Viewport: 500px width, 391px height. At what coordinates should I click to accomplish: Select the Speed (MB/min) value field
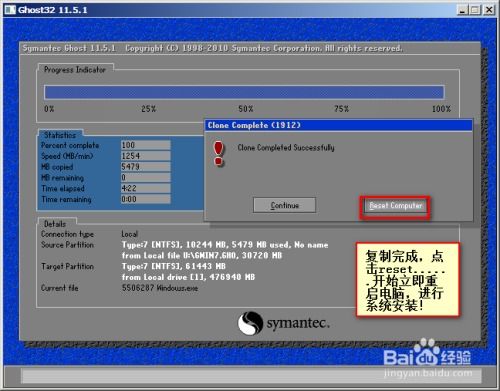[146, 156]
